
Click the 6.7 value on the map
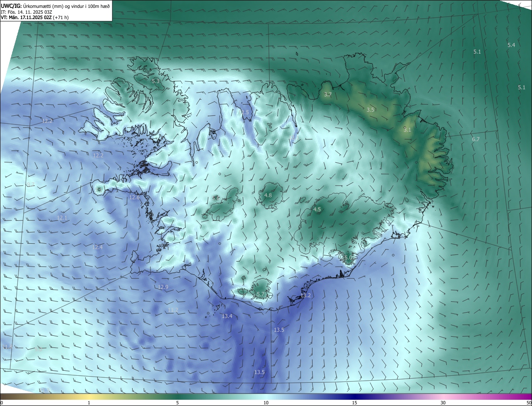pos(476,139)
